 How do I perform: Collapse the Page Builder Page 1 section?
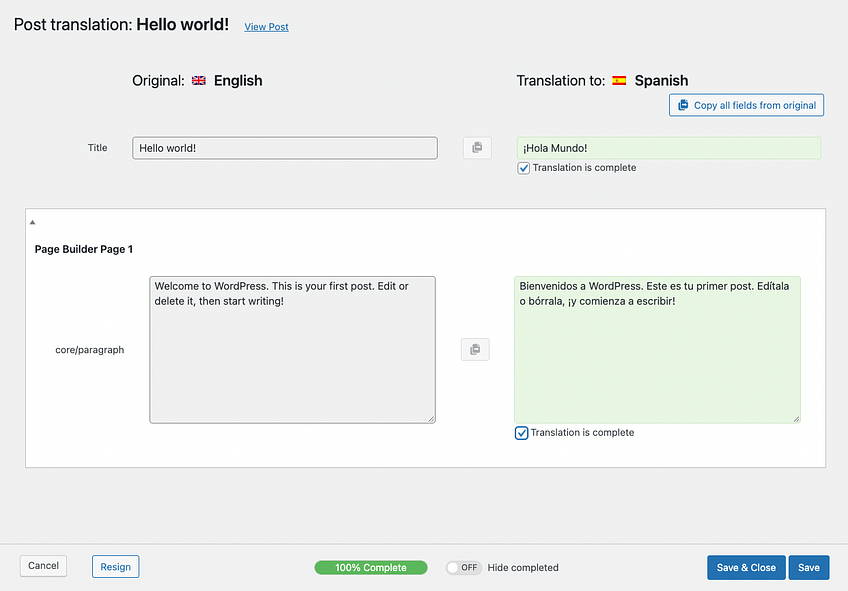click(x=32, y=222)
